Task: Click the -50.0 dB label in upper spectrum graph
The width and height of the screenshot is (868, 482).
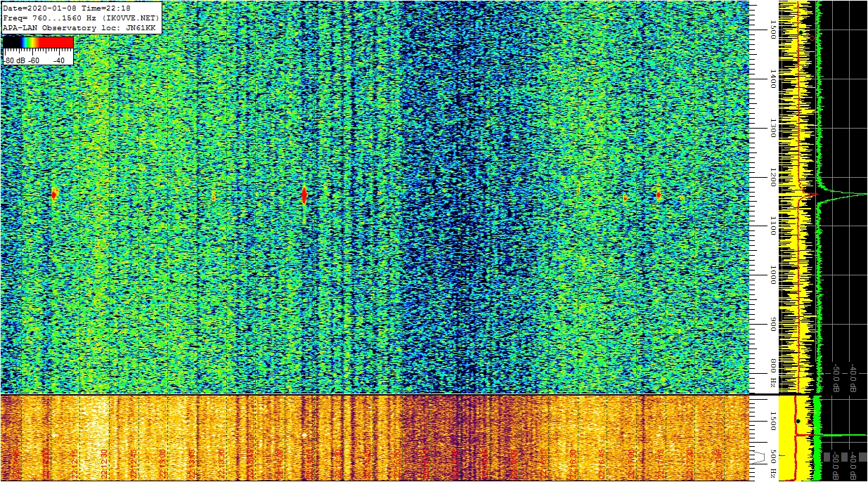Action: (836, 378)
